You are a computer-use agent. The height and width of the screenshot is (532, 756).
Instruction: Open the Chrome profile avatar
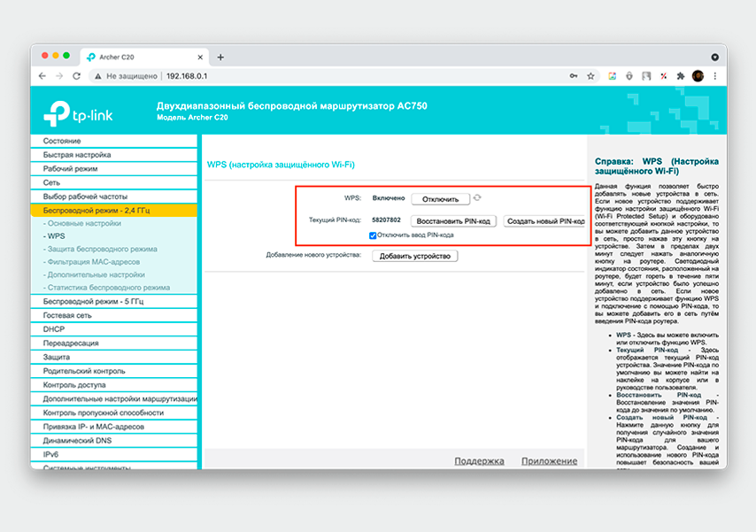[698, 76]
